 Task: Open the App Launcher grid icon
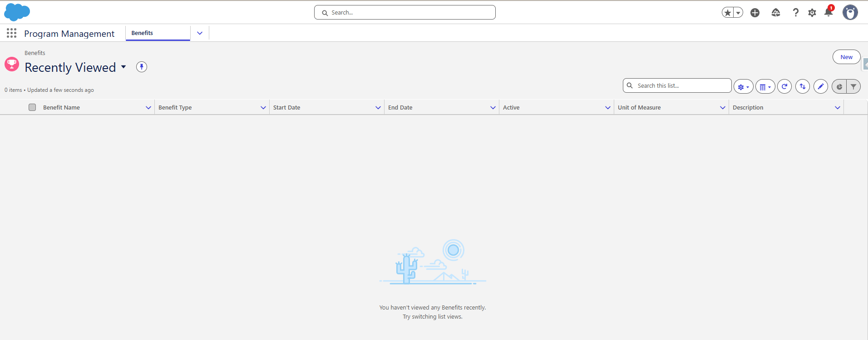pos(12,33)
